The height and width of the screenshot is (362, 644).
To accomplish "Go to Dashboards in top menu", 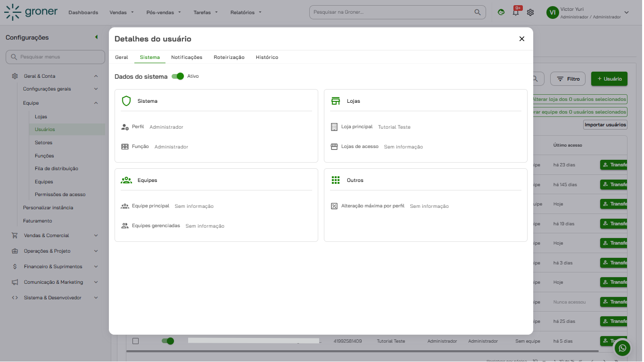I will [x=83, y=12].
